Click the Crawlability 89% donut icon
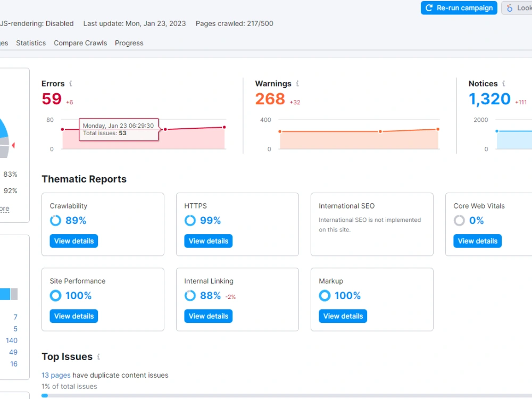The width and height of the screenshot is (532, 399). click(x=55, y=221)
